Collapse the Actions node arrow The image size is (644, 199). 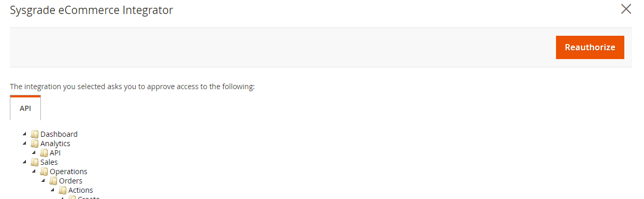[53, 190]
